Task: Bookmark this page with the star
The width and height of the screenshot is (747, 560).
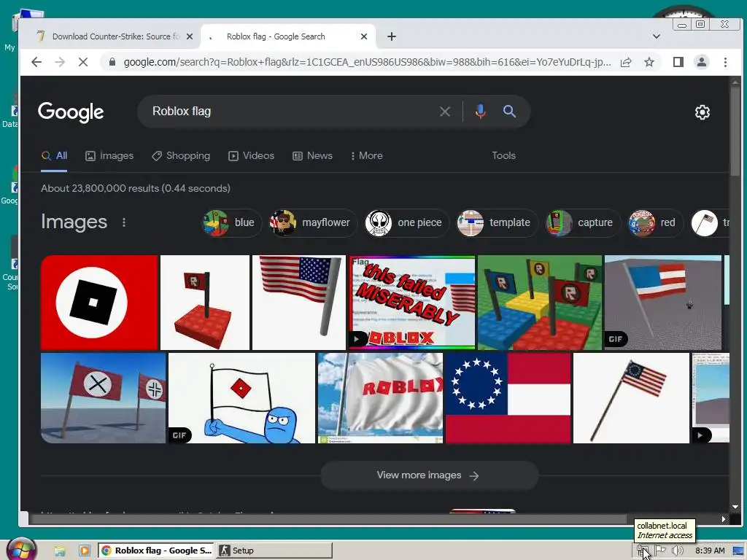Action: click(x=649, y=62)
